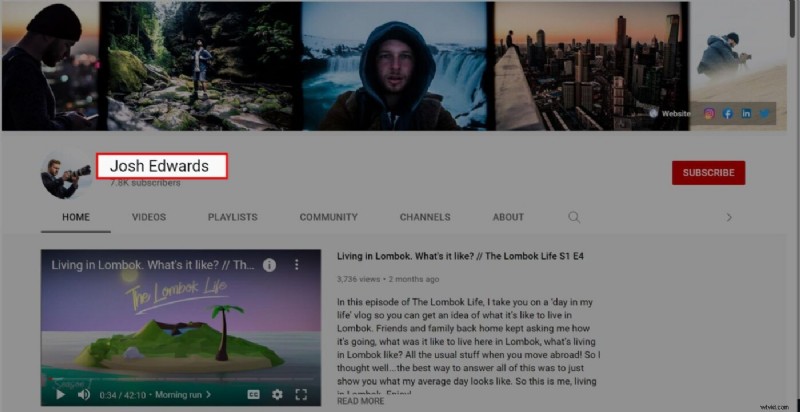Image resolution: width=800 pixels, height=412 pixels.
Task: Click the video progress bar
Action: click(x=181, y=379)
